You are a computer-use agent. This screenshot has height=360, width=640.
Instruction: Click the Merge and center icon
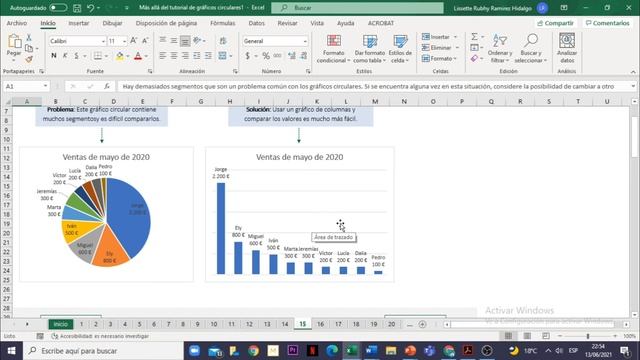222,56
